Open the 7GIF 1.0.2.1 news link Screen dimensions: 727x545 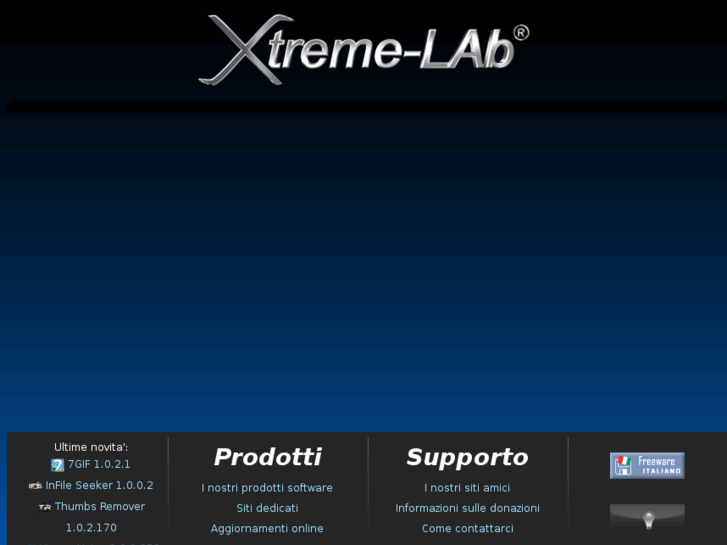(x=99, y=464)
